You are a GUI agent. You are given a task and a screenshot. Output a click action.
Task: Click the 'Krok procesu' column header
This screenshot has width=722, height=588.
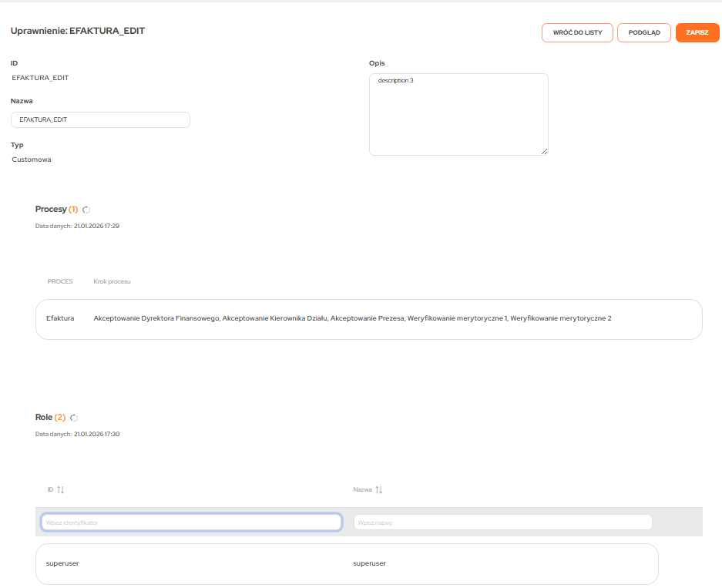(112, 281)
